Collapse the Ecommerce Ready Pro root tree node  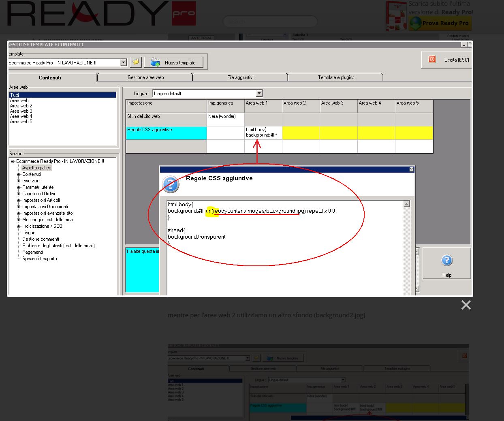coord(12,161)
